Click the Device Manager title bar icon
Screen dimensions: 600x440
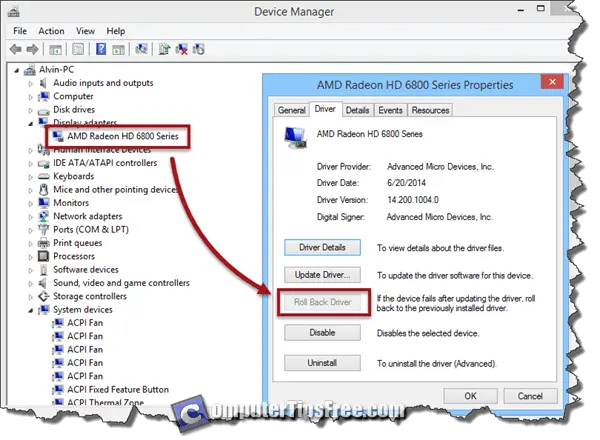click(13, 12)
